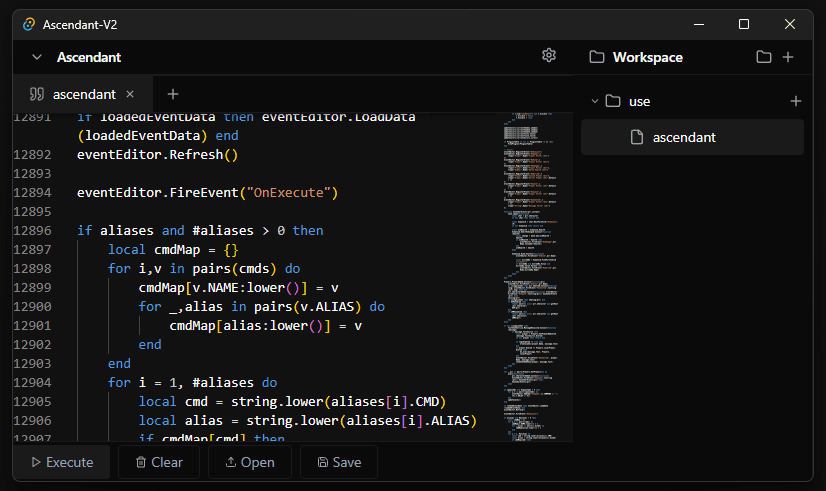Add new item in Workspace header

tap(788, 57)
